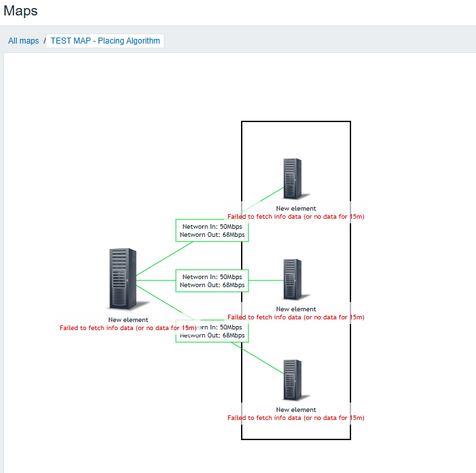Click the large server icon outside the rectangle

[123, 278]
